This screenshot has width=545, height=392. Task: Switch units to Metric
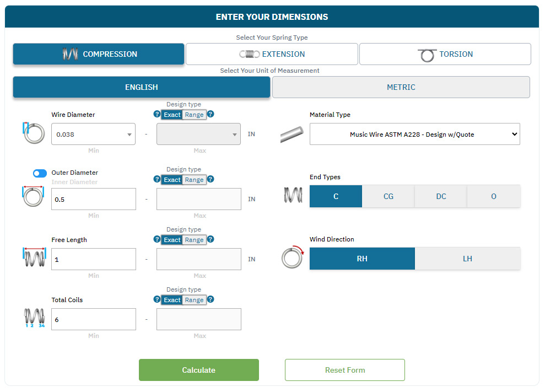(401, 87)
